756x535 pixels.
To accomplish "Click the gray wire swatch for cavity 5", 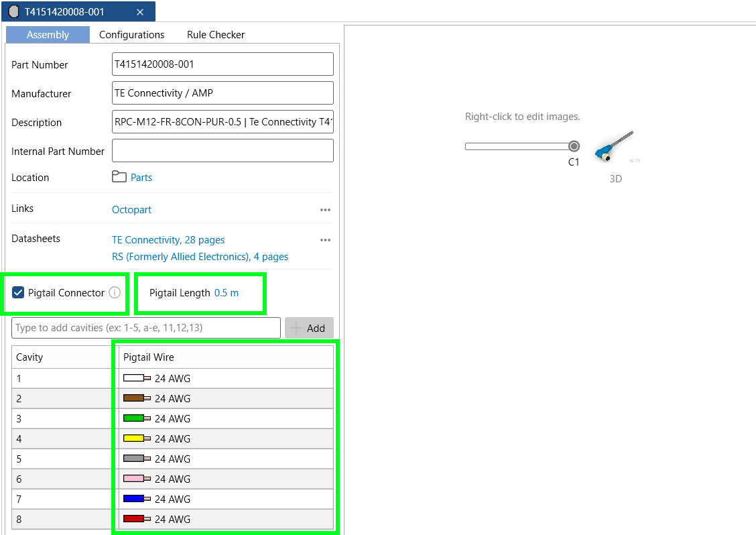I will click(137, 459).
